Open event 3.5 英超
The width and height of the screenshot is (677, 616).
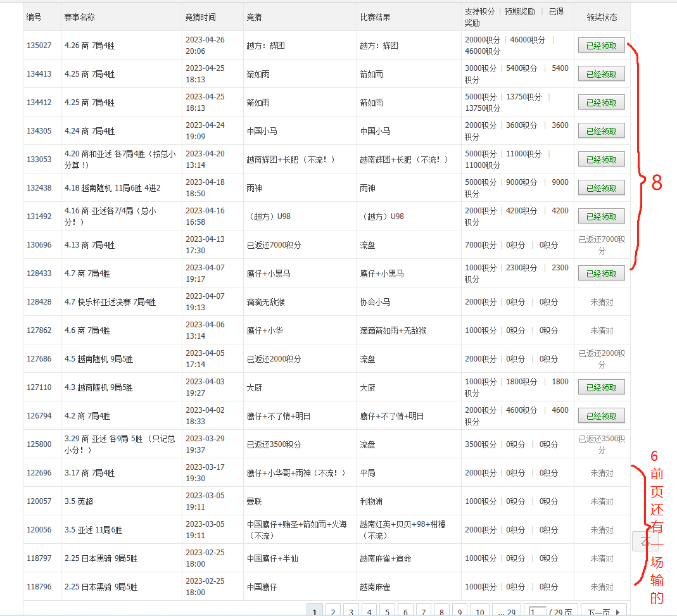pyautogui.click(x=79, y=501)
